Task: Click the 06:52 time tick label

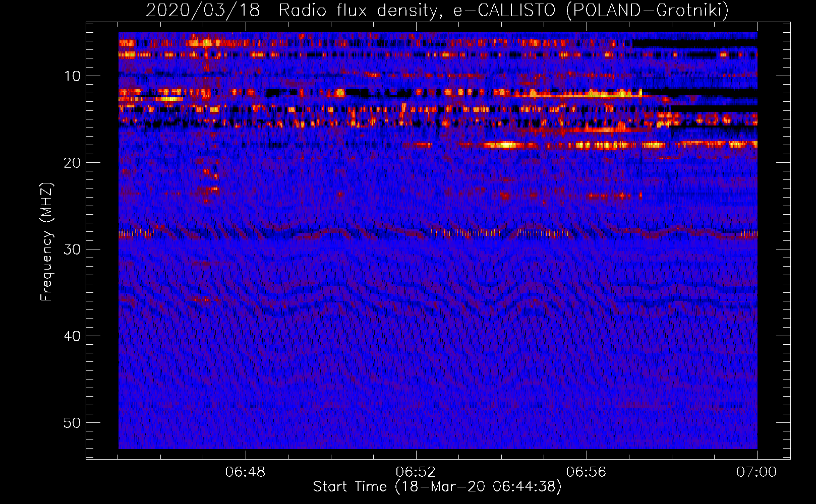Action: (x=416, y=472)
